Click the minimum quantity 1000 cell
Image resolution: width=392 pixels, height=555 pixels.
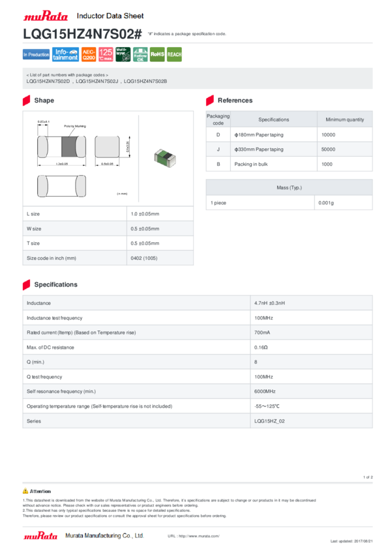345,165
